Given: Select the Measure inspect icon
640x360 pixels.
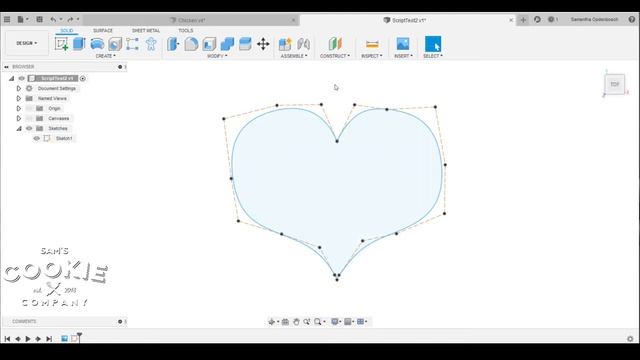Looking at the screenshot, I should click(x=372, y=44).
